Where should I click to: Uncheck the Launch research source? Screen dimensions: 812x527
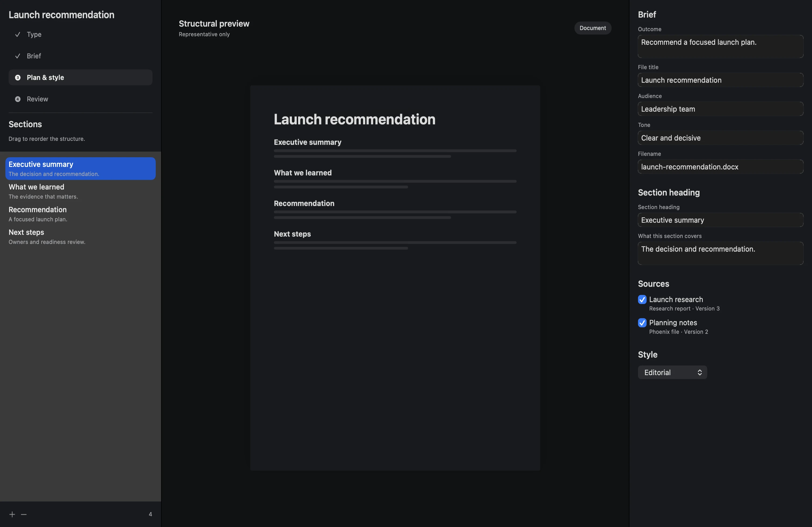(x=642, y=300)
